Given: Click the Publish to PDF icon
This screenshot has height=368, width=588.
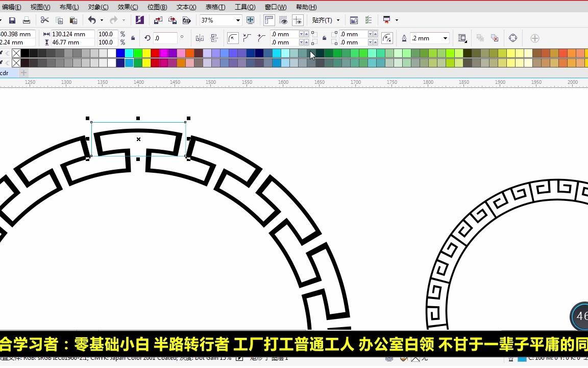Looking at the screenshot, I should point(186,20).
